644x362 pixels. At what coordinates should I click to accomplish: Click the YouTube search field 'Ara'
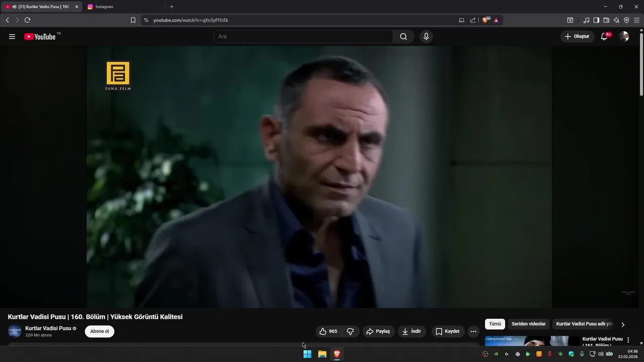(303, 37)
